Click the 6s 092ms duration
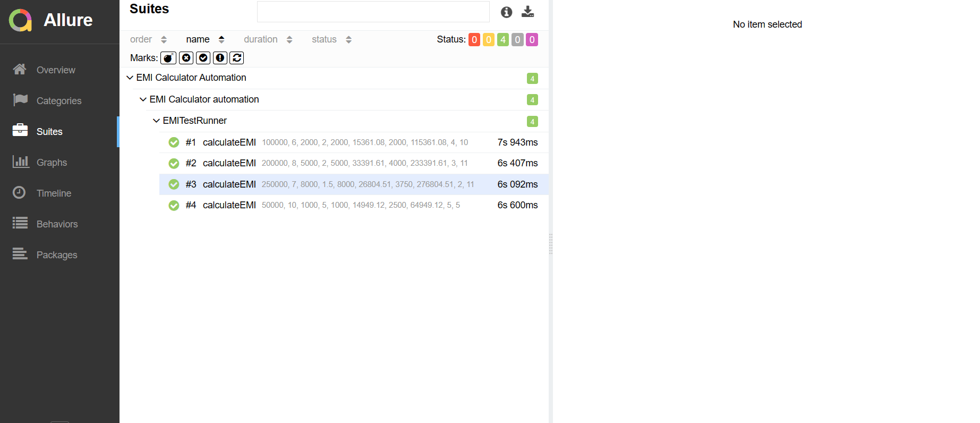This screenshot has width=980, height=423. click(517, 184)
